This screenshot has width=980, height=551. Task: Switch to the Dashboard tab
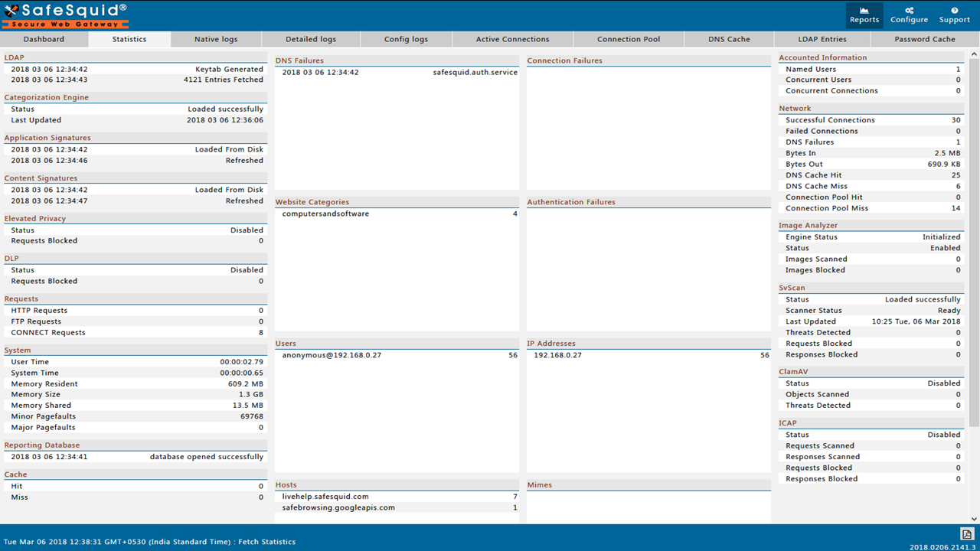(x=44, y=39)
